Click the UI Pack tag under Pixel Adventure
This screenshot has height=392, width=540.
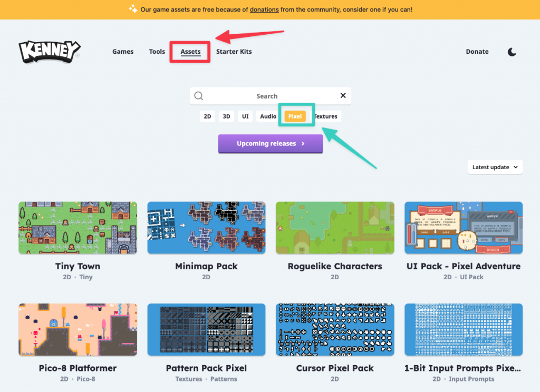(x=471, y=277)
